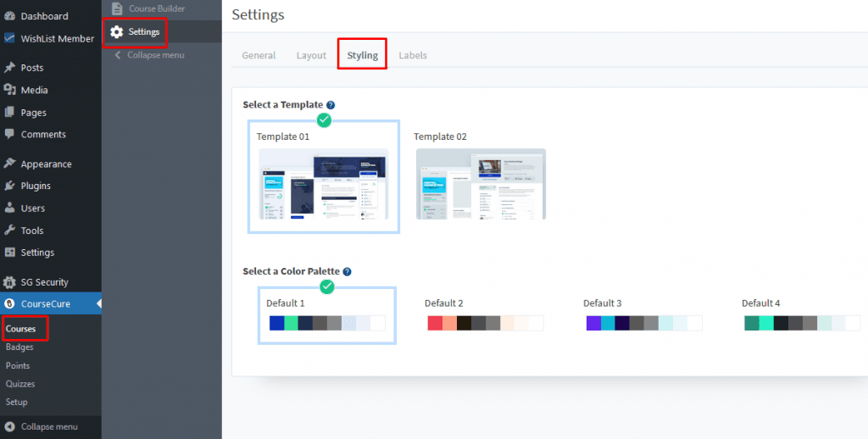
Task: Click the Plugins plug icon
Action: pyautogui.click(x=9, y=186)
